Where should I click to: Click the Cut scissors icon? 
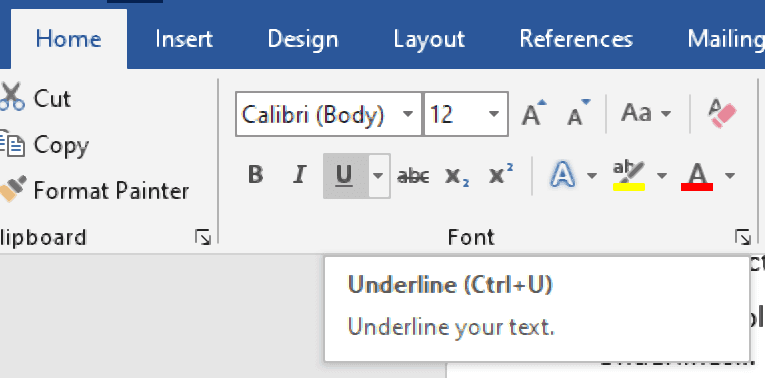pos(12,97)
